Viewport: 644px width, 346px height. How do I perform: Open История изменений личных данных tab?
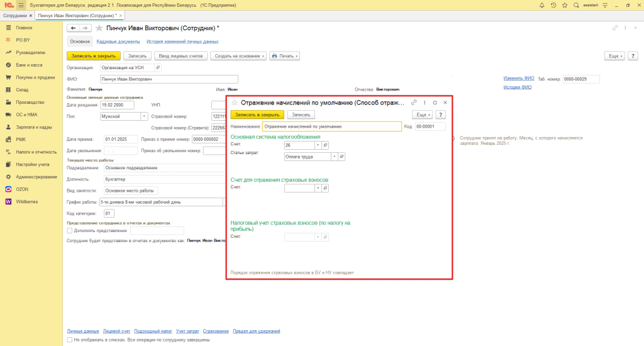[x=182, y=42]
